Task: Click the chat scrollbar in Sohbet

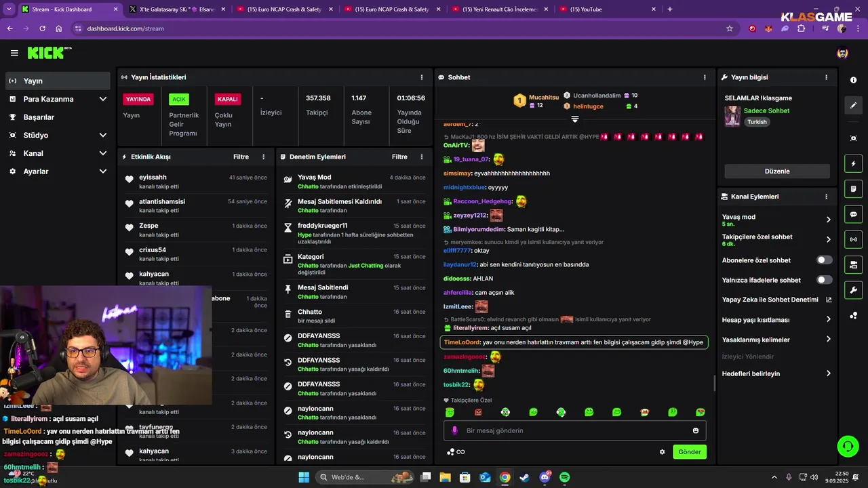Action: click(713, 384)
